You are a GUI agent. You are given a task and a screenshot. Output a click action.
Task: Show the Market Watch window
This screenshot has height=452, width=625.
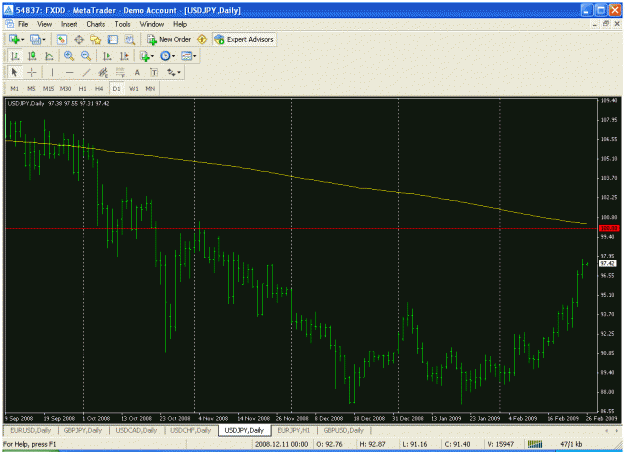61,39
